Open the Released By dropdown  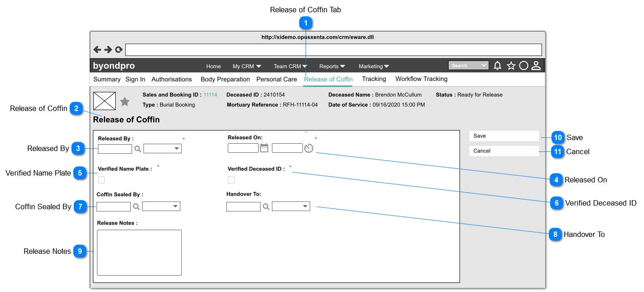(163, 148)
